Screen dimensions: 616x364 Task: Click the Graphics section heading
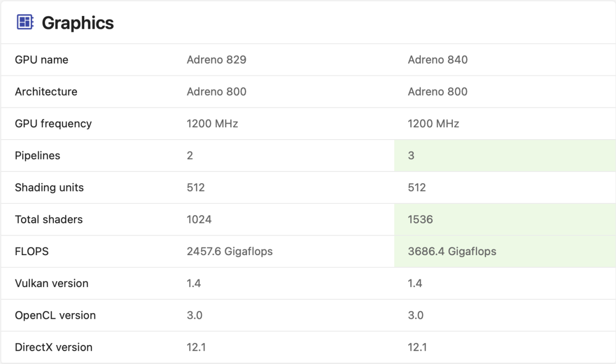pyautogui.click(x=78, y=23)
